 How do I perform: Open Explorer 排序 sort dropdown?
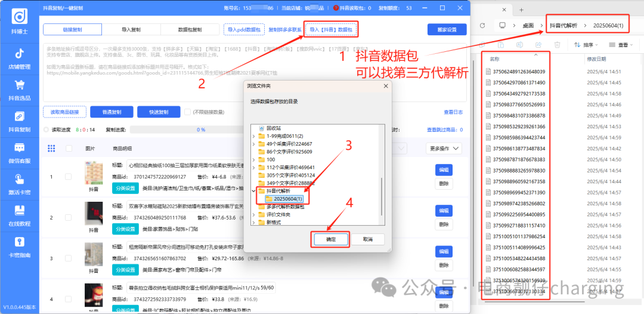click(586, 44)
